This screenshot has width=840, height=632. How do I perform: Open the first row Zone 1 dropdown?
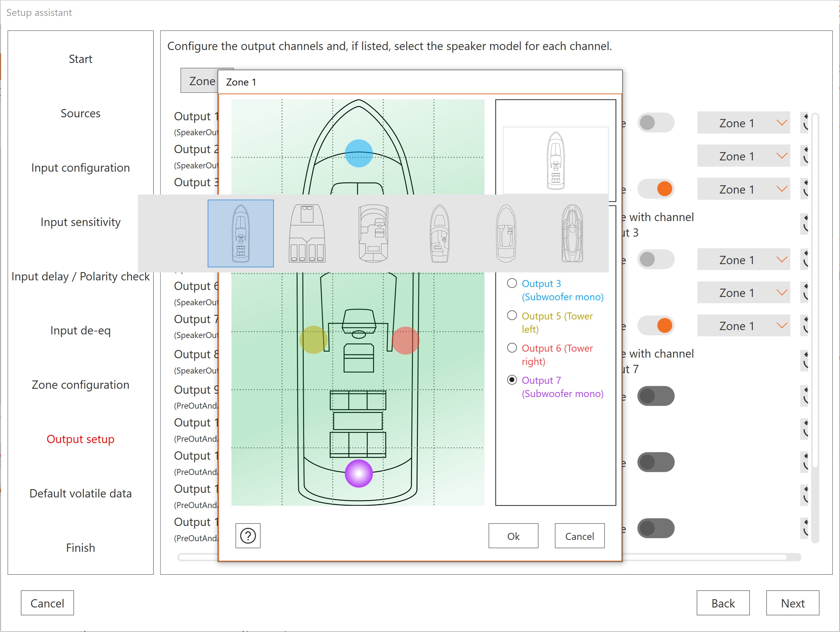tap(743, 123)
